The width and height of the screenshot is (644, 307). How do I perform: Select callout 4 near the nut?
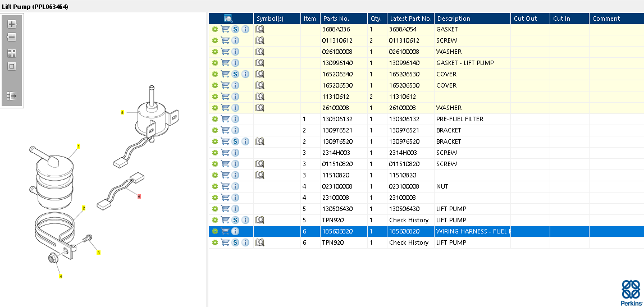pyautogui.click(x=61, y=276)
